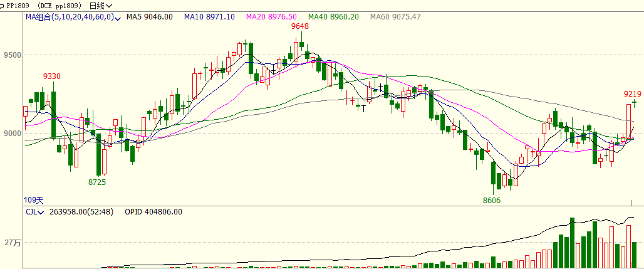
Task: Click the 9648 high price marker
Action: pyautogui.click(x=300, y=26)
